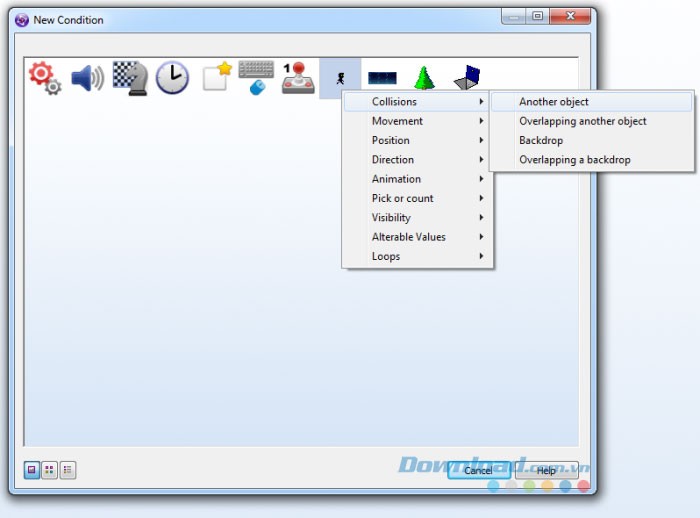Choose "Another object" collision condition

point(553,102)
